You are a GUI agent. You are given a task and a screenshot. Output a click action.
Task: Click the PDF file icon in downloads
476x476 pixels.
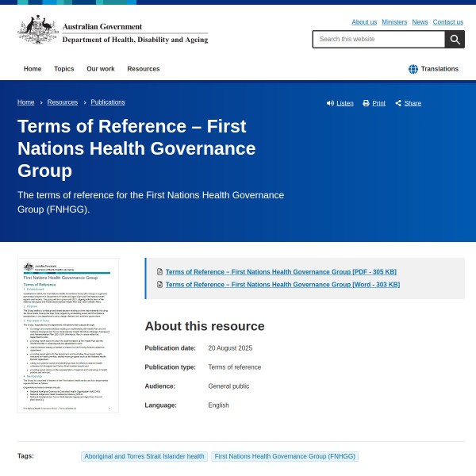[159, 271]
